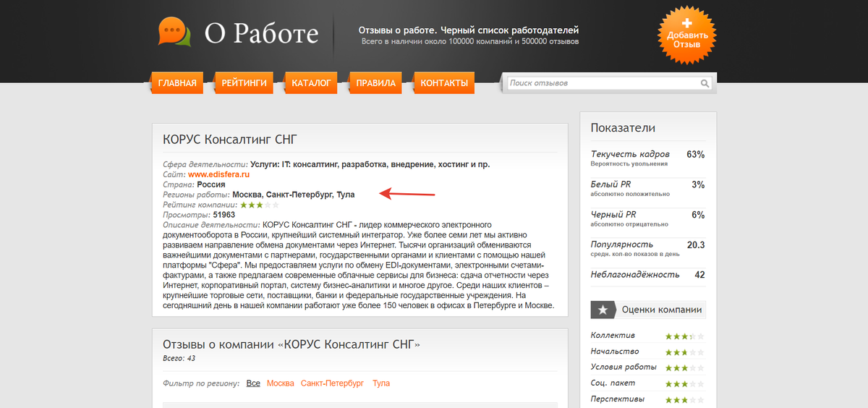Viewport: 868px width, 408px height.
Task: Click the Всего: 43 review count
Action: coord(179,358)
